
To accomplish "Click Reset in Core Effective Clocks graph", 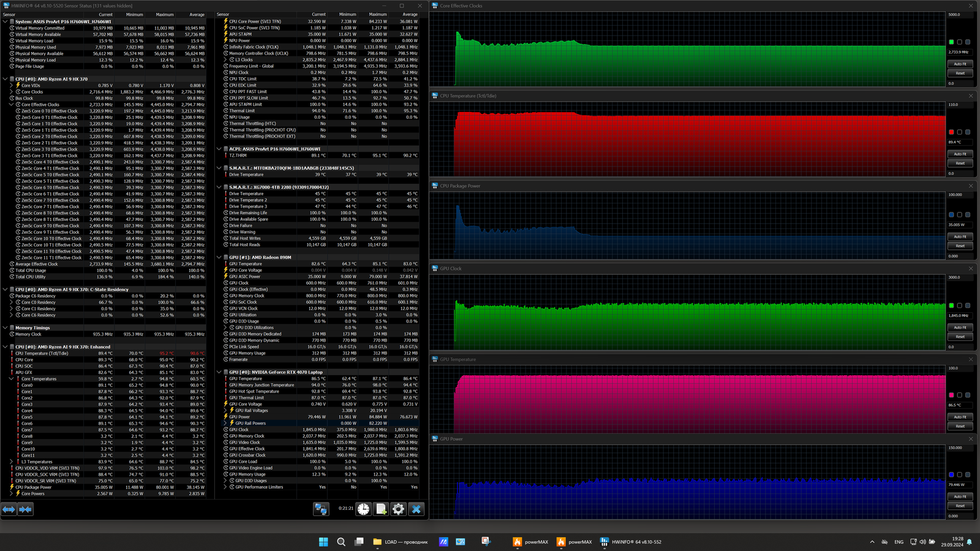I will pos(960,73).
